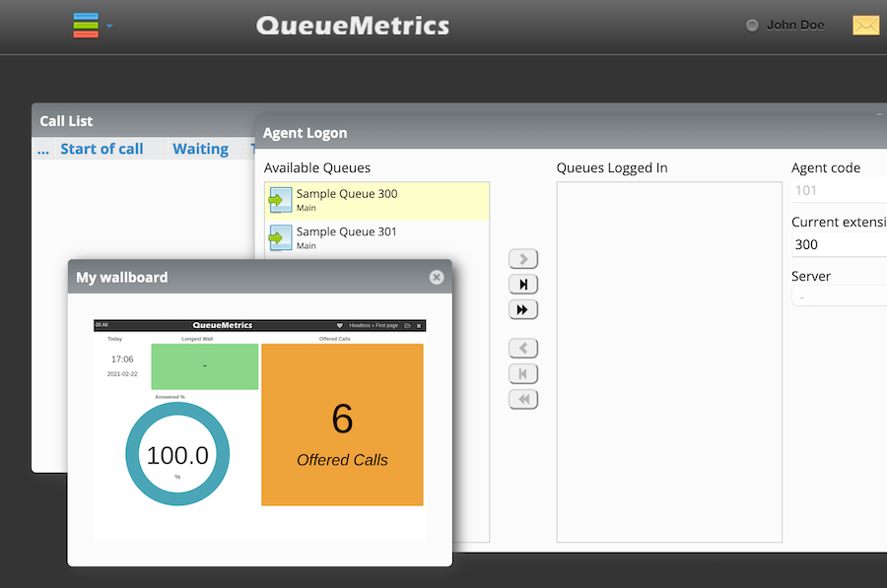
Task: Sort by Waiting column header
Action: coord(200,150)
